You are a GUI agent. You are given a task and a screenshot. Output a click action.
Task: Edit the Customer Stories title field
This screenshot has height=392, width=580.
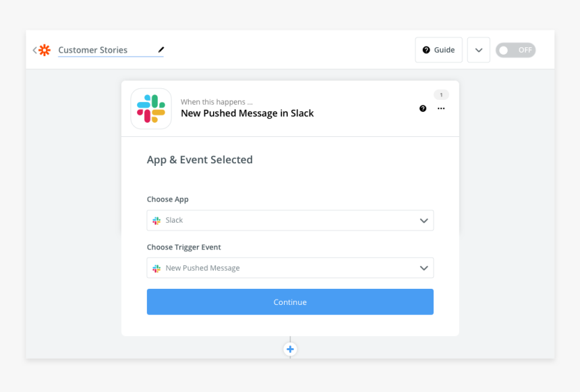pyautogui.click(x=111, y=50)
